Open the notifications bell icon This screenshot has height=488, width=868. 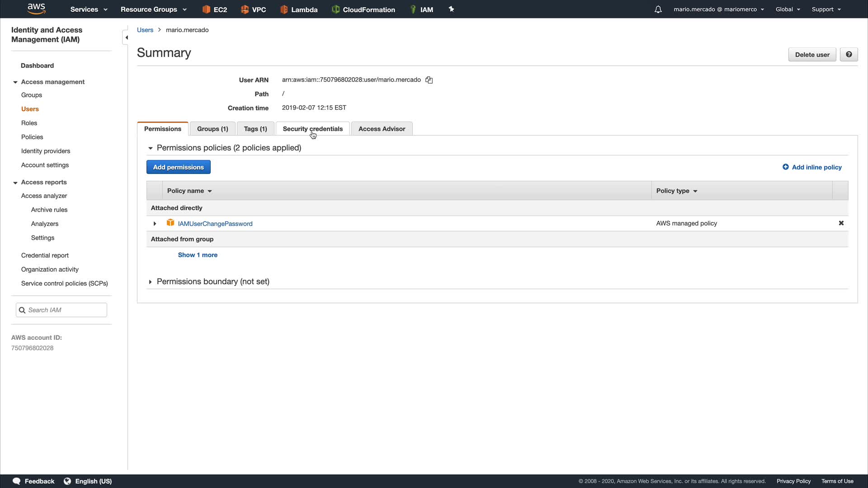tap(658, 9)
